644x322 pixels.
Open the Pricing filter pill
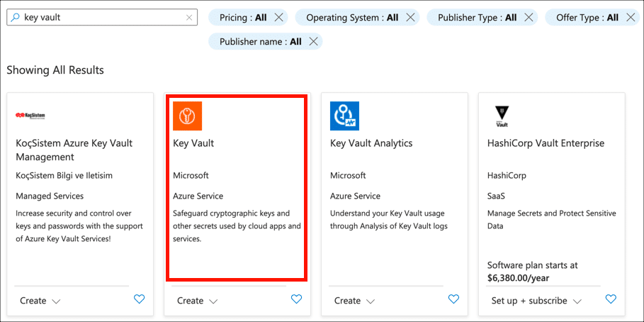click(x=243, y=18)
